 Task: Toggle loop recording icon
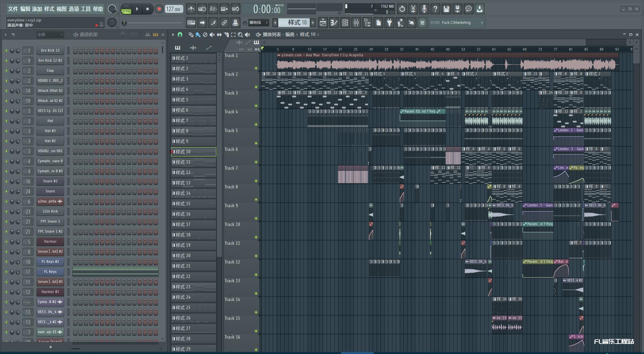[x=235, y=9]
